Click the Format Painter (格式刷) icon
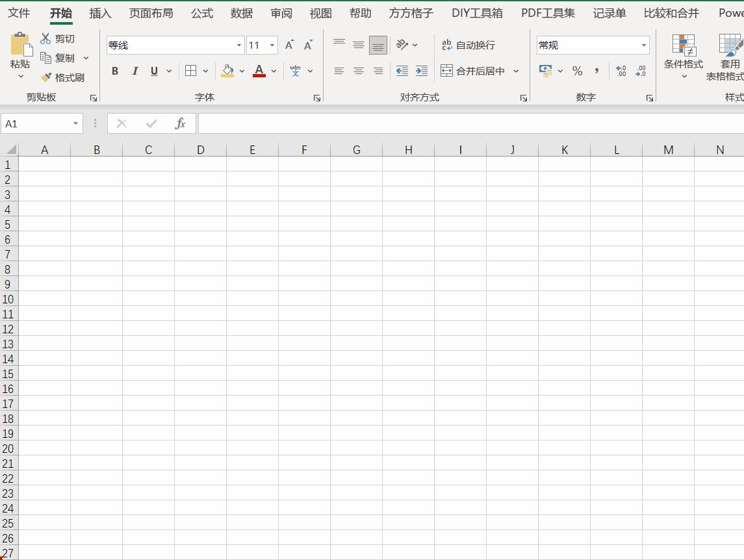The height and width of the screenshot is (560, 744). click(x=47, y=77)
